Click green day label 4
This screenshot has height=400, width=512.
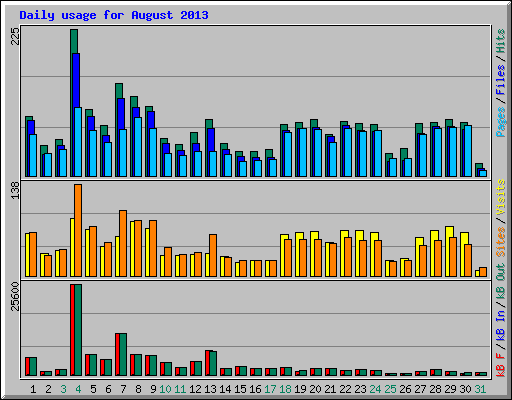[x=78, y=389]
